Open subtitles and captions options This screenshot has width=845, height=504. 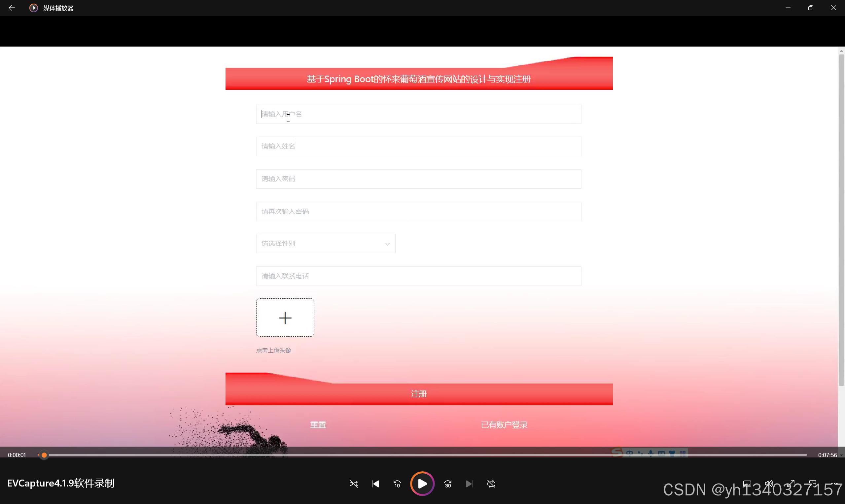point(747,483)
